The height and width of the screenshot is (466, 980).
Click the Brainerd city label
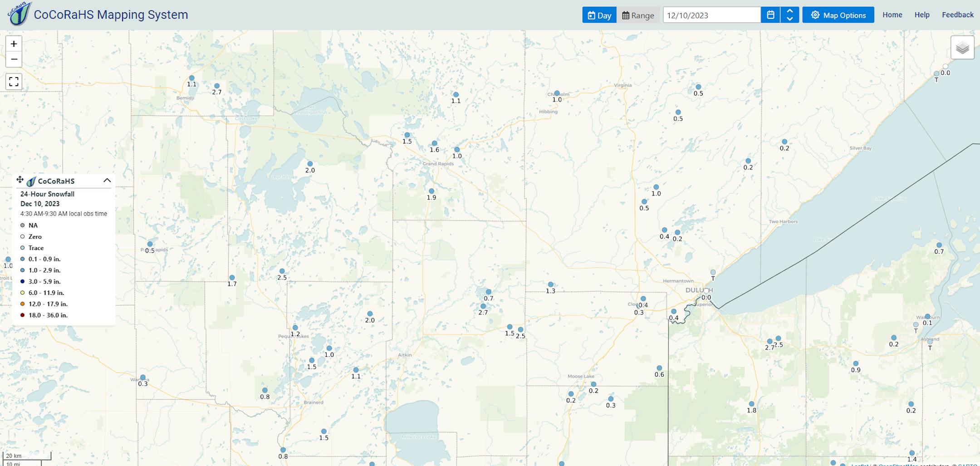point(314,402)
